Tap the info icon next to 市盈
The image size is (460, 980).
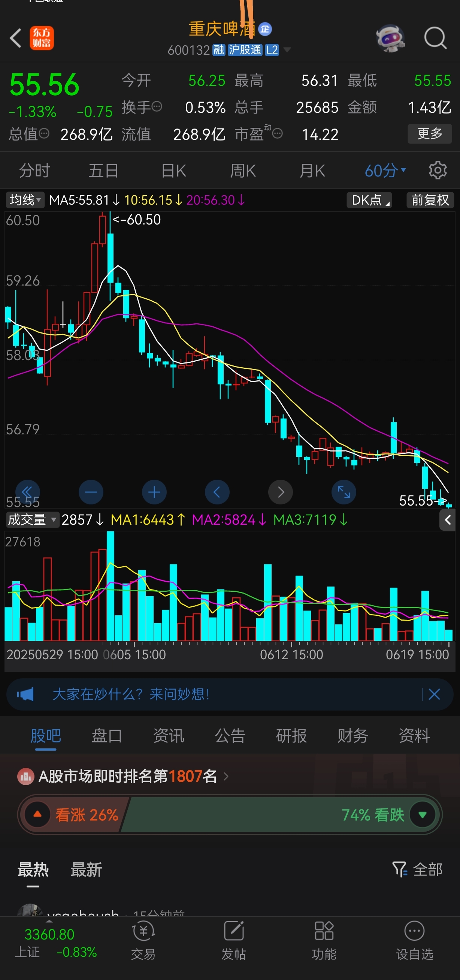278,133
